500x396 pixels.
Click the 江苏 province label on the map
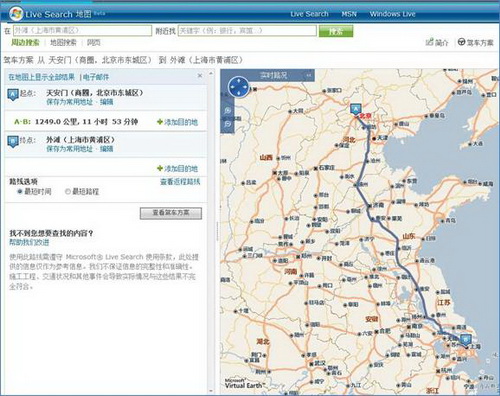(x=444, y=303)
